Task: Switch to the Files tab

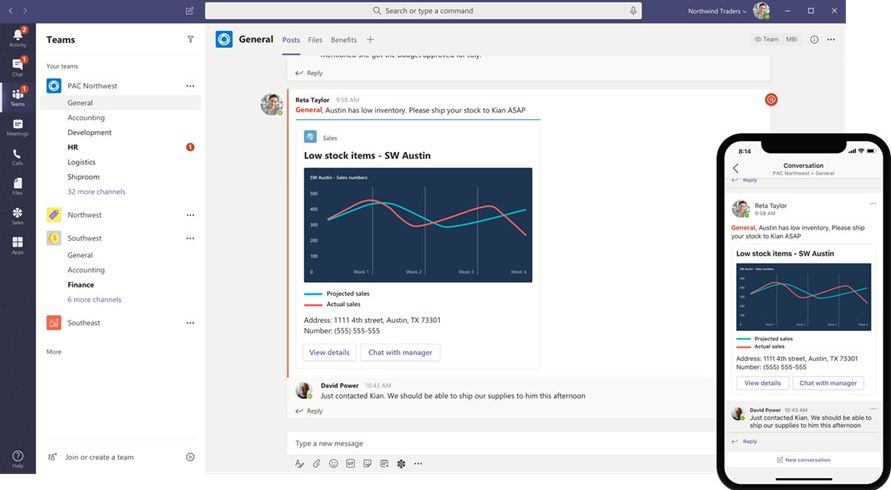Action: [315, 40]
